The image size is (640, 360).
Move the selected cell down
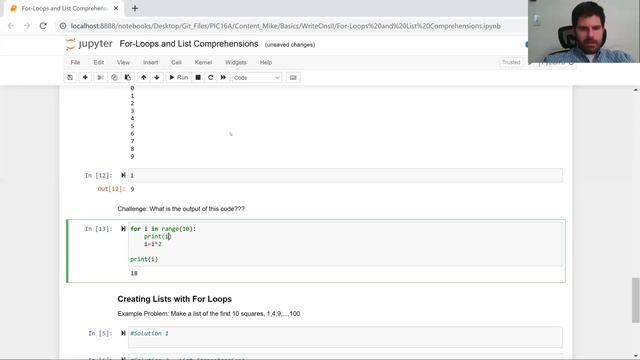pos(157,78)
